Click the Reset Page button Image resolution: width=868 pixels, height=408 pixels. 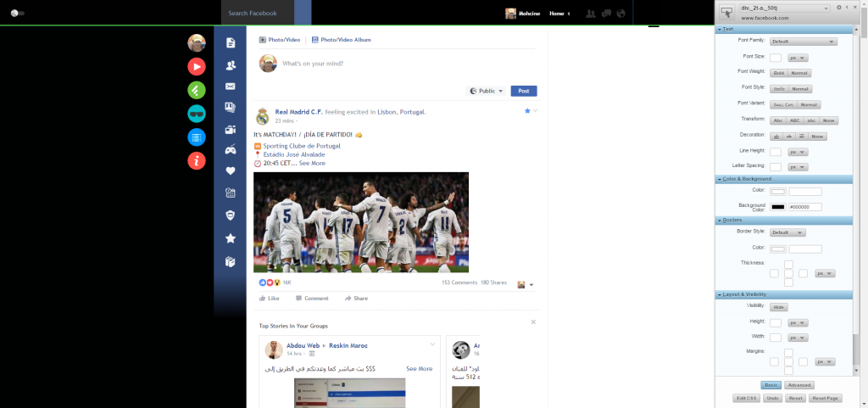826,398
